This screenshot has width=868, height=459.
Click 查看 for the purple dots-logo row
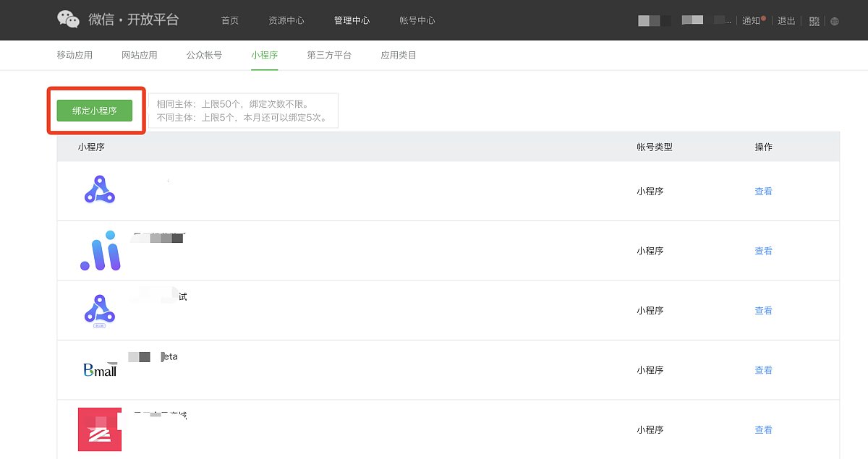coord(764,251)
